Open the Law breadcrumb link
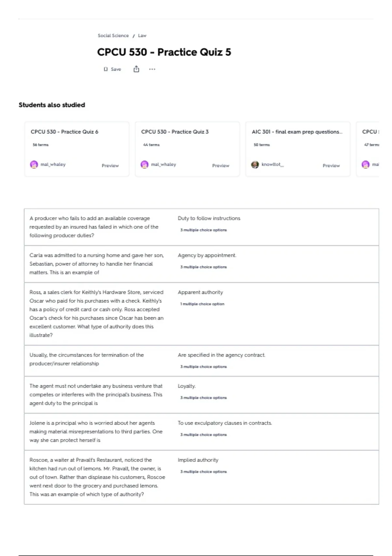Viewport: 392px width, 556px height. click(142, 36)
